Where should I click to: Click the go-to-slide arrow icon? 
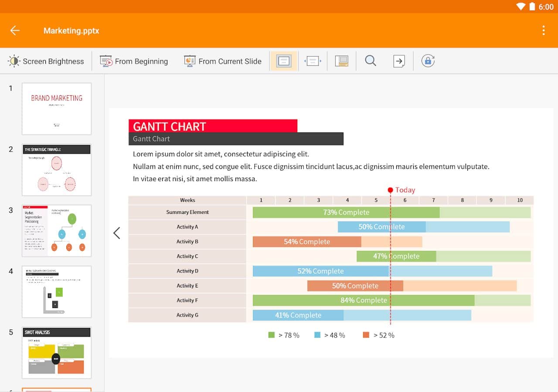coord(399,61)
